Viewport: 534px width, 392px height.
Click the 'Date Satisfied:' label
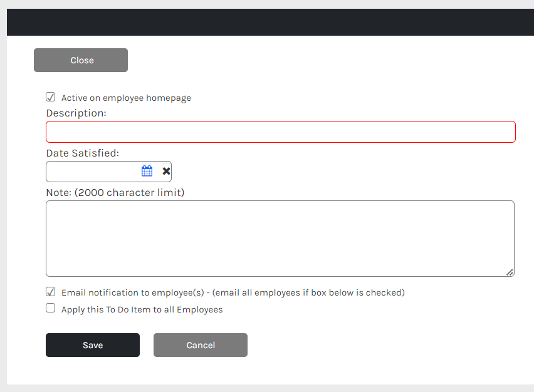[83, 153]
